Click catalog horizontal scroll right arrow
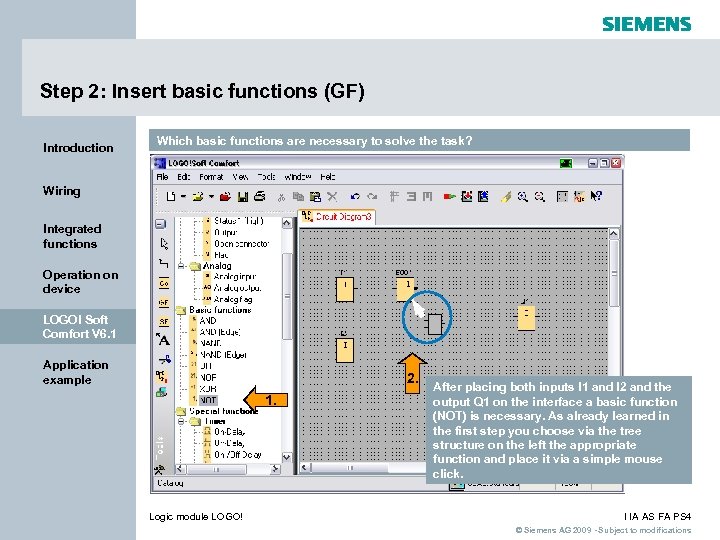The image size is (720, 540). [x=276, y=469]
